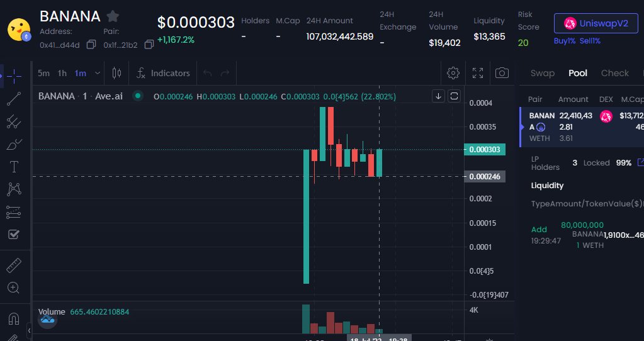
Task: Click the Buy1% label
Action: point(564,41)
